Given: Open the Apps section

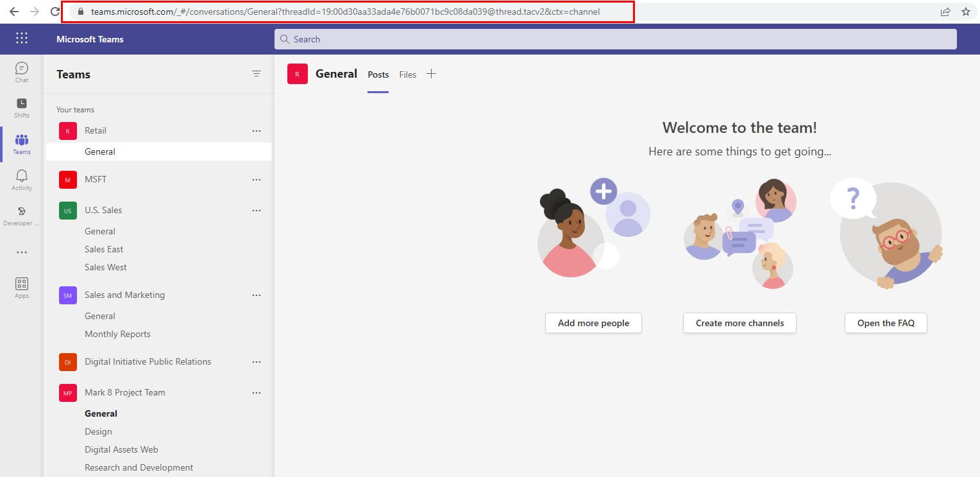Looking at the screenshot, I should click(x=21, y=288).
